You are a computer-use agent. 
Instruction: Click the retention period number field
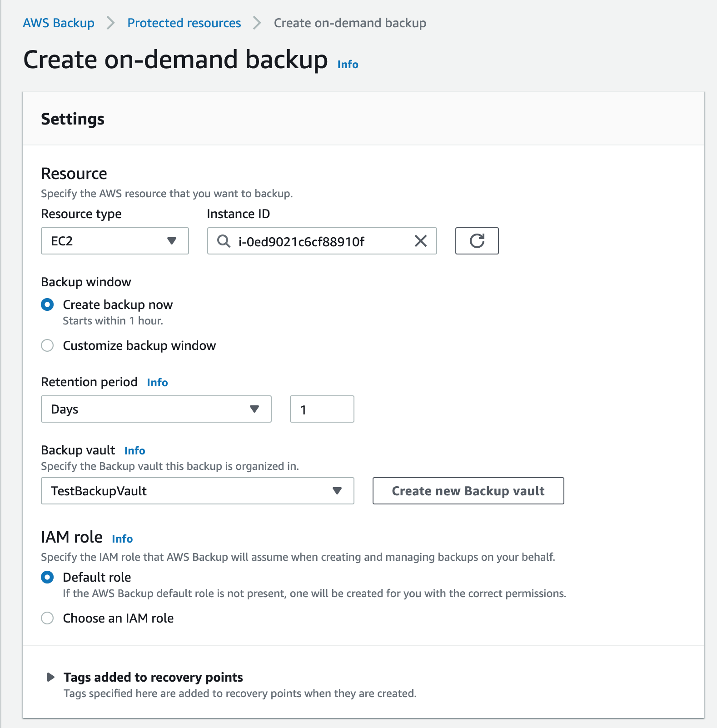point(322,409)
